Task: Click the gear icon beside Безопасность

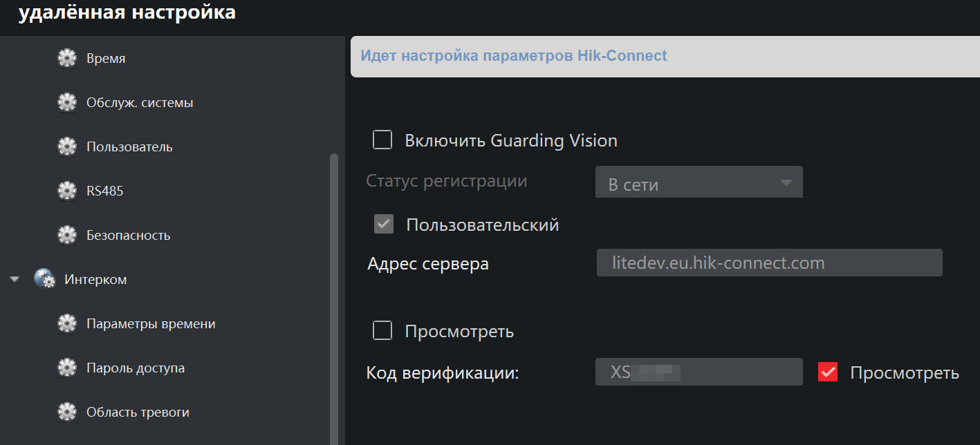Action: (x=66, y=236)
